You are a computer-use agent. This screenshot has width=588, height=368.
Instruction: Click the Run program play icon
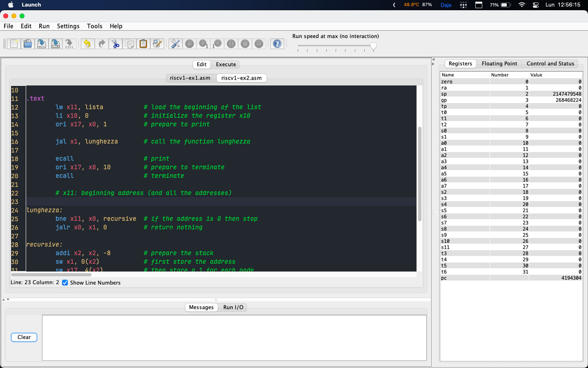[189, 44]
